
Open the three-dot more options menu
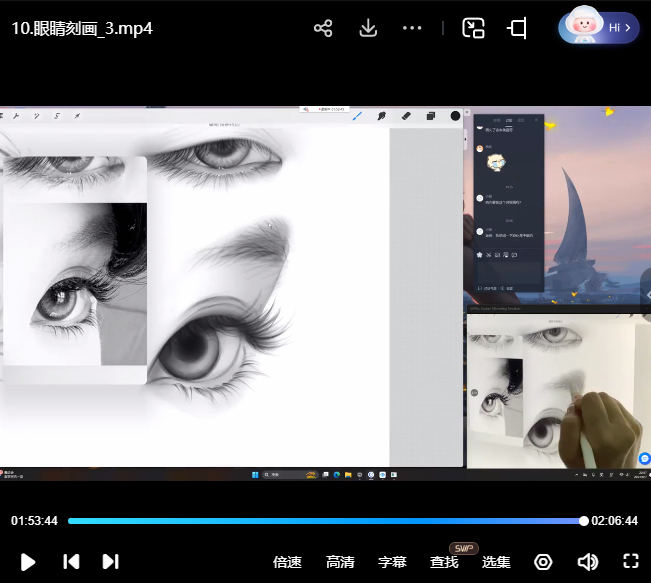pos(412,28)
